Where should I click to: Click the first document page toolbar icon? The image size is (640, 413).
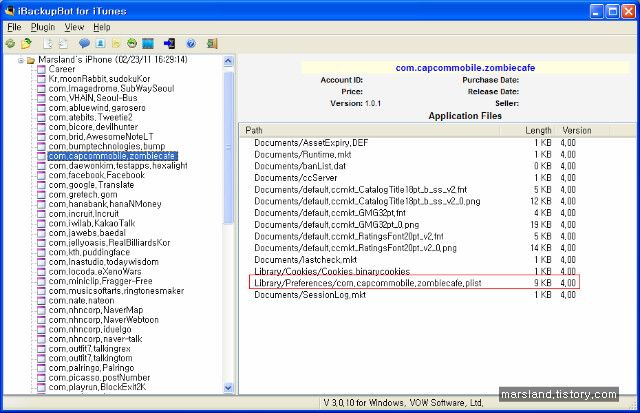48,43
